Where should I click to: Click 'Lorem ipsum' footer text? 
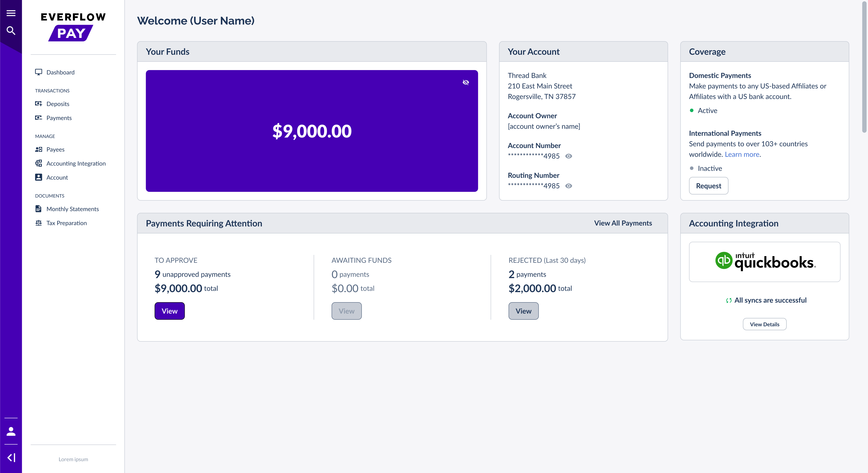[x=73, y=459]
